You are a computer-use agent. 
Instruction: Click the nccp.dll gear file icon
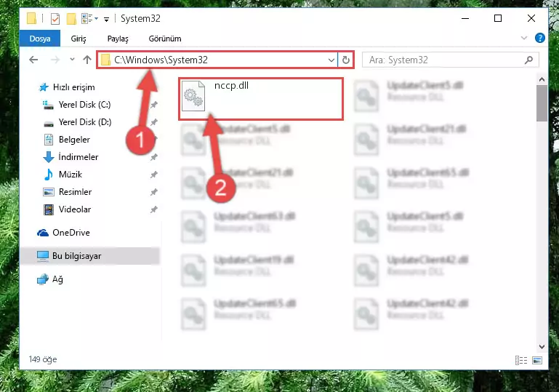[x=193, y=96]
